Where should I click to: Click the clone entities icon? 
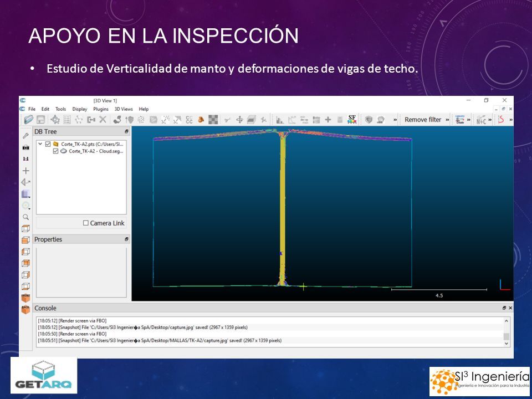point(91,120)
